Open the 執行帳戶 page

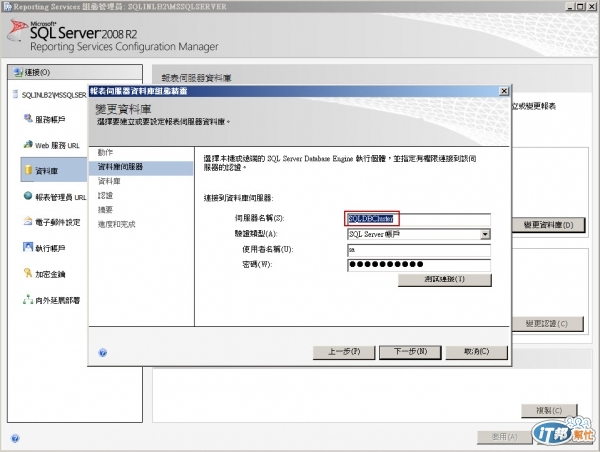[50, 248]
